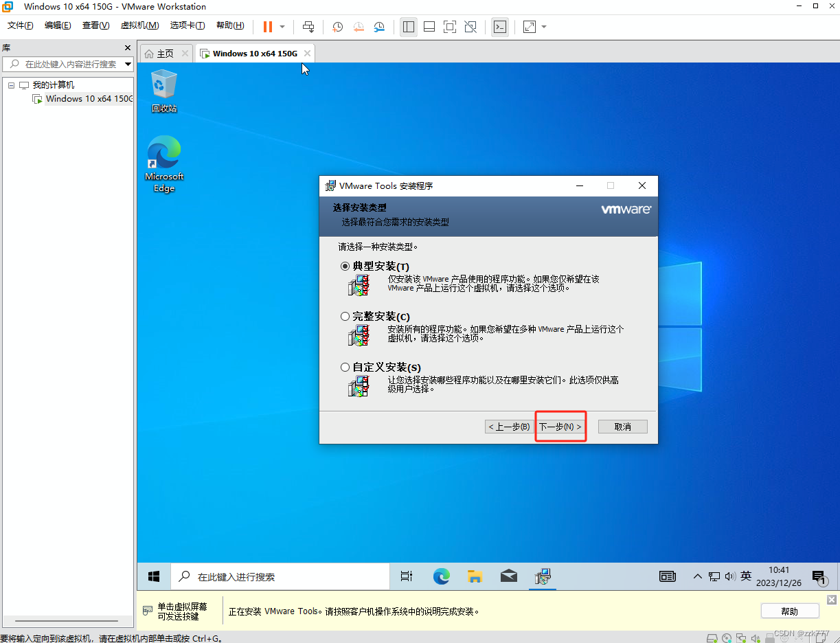Select 我的计算机 in the library tree
This screenshot has height=643, width=840.
[54, 85]
